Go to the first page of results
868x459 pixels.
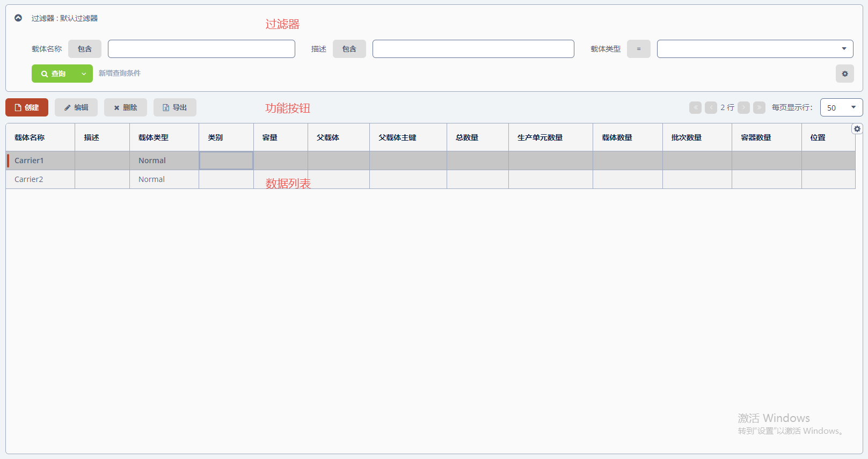pyautogui.click(x=695, y=107)
